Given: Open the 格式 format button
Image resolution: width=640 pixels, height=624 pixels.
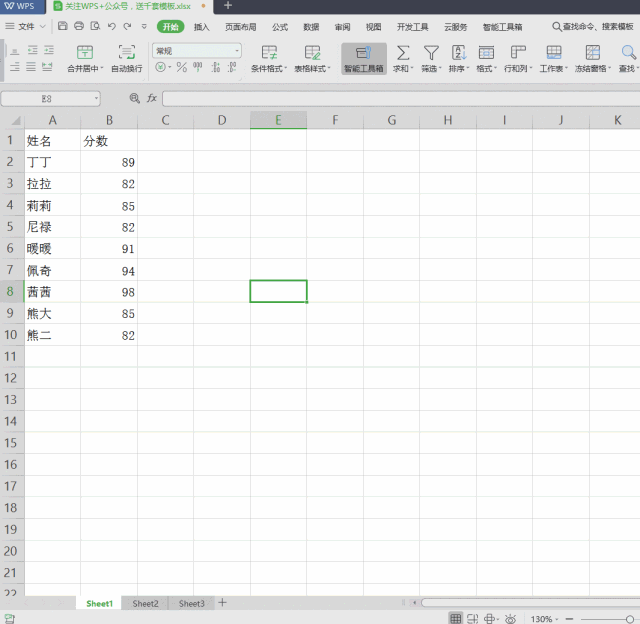Looking at the screenshot, I should 486,59.
